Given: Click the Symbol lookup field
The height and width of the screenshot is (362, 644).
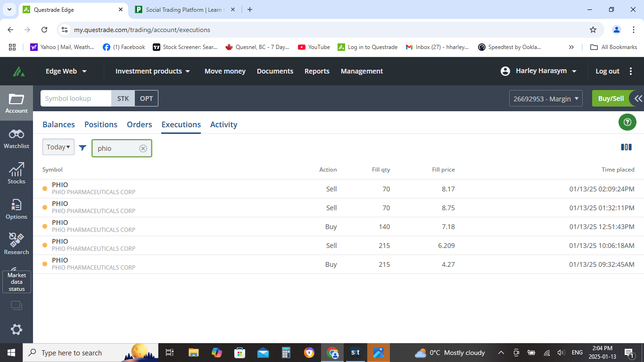Looking at the screenshot, I should point(76,99).
